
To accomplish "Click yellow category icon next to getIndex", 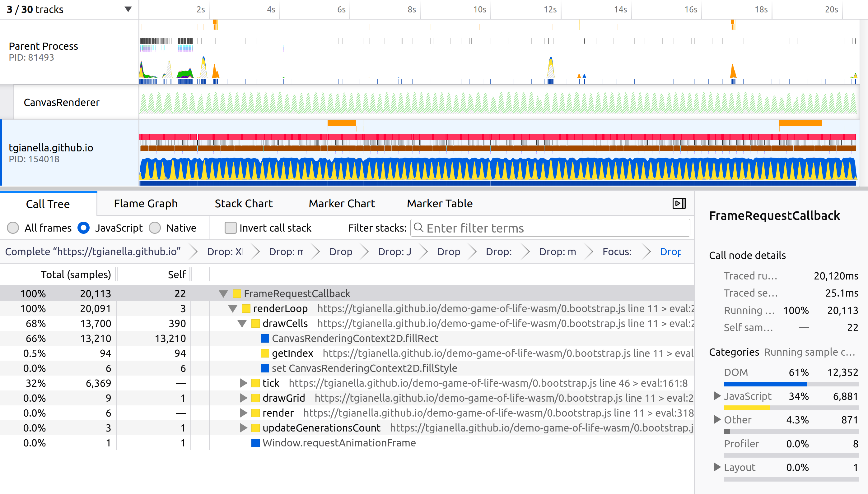I will pos(265,353).
